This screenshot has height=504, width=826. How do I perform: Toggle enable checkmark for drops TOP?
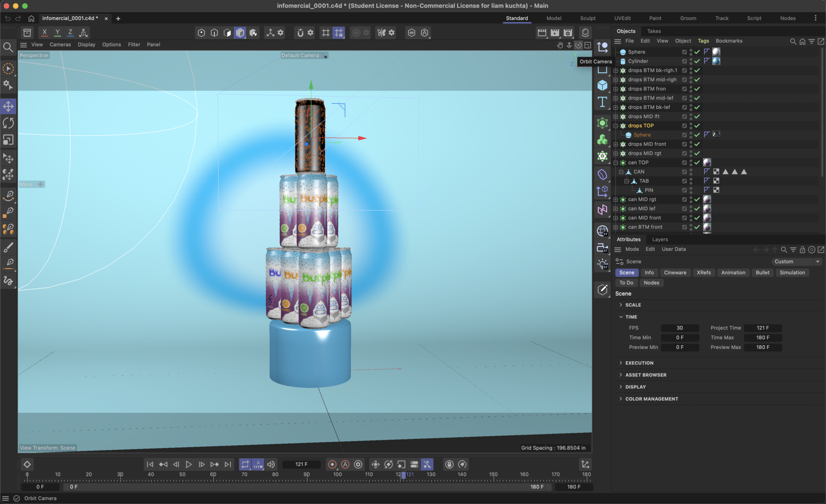click(697, 126)
